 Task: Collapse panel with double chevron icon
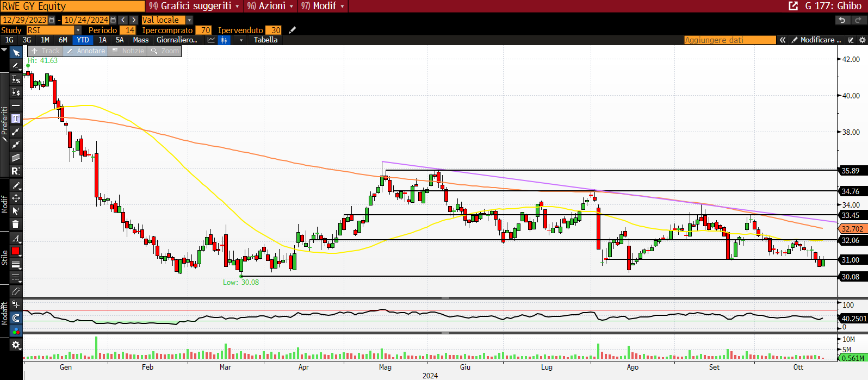[x=783, y=40]
